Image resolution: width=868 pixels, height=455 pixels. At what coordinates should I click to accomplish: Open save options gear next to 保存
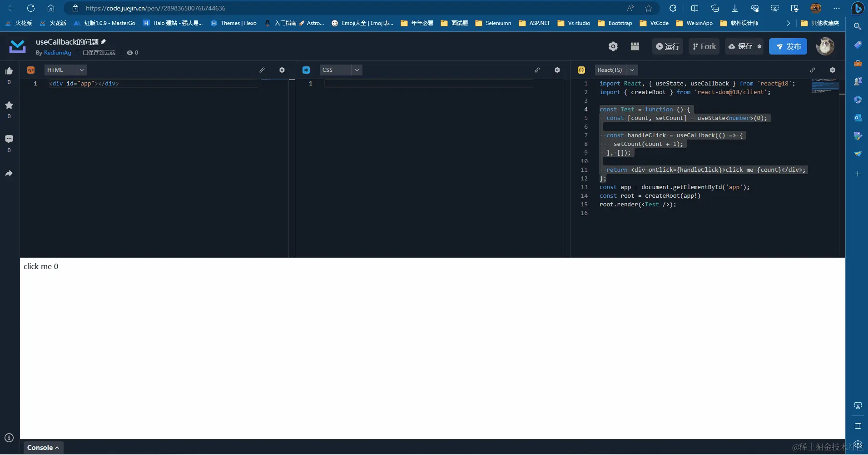pyautogui.click(x=759, y=46)
